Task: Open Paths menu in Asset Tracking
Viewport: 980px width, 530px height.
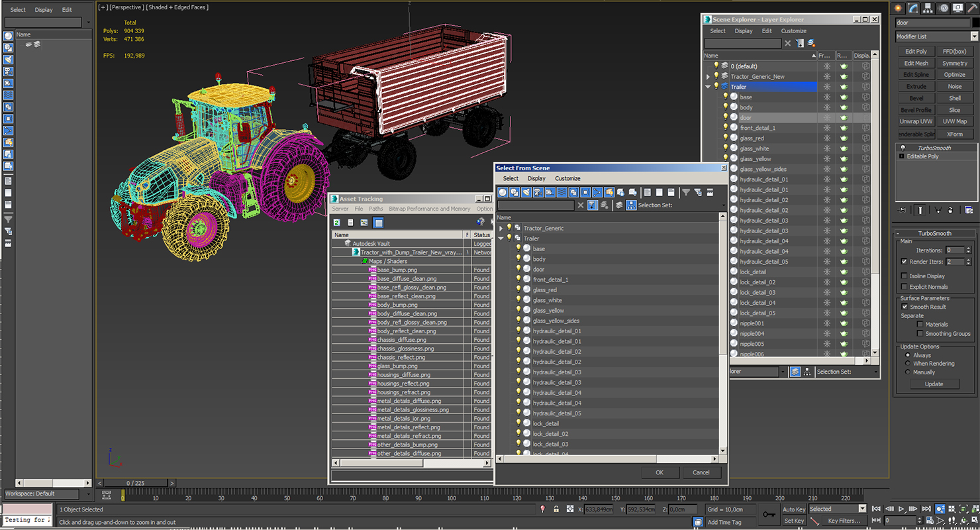Action: pos(376,209)
